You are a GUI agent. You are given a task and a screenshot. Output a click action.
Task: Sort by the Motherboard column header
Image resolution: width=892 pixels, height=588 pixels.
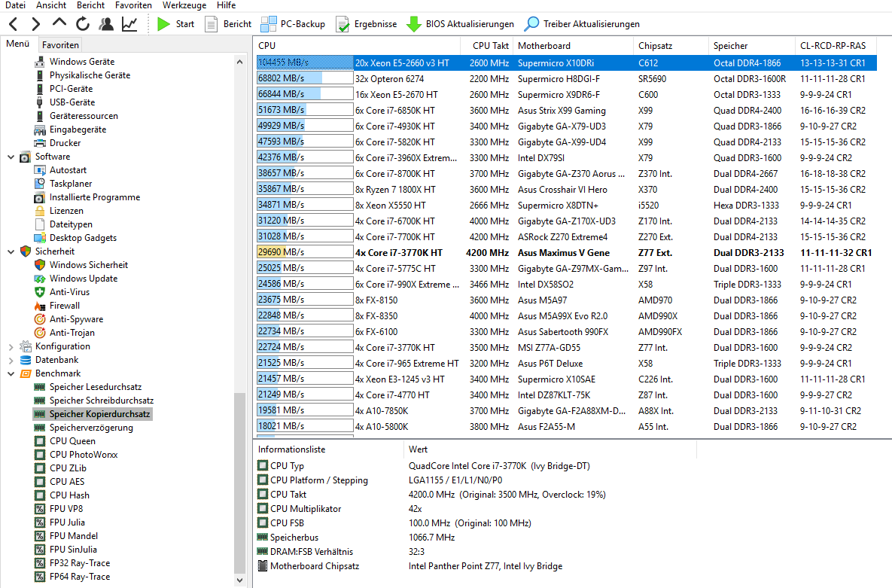click(574, 45)
